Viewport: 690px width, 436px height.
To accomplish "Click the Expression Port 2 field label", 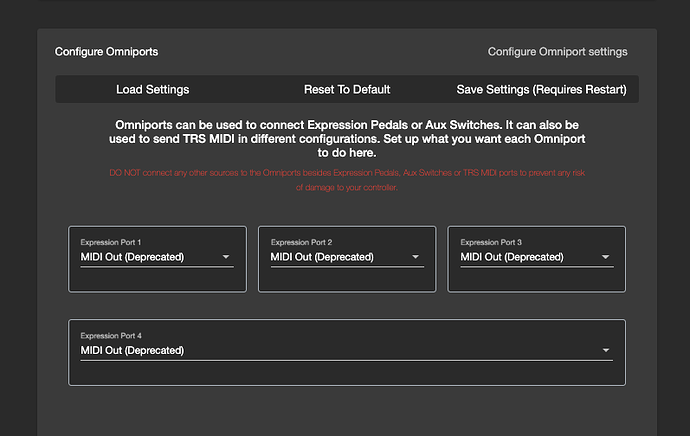I will pos(301,242).
